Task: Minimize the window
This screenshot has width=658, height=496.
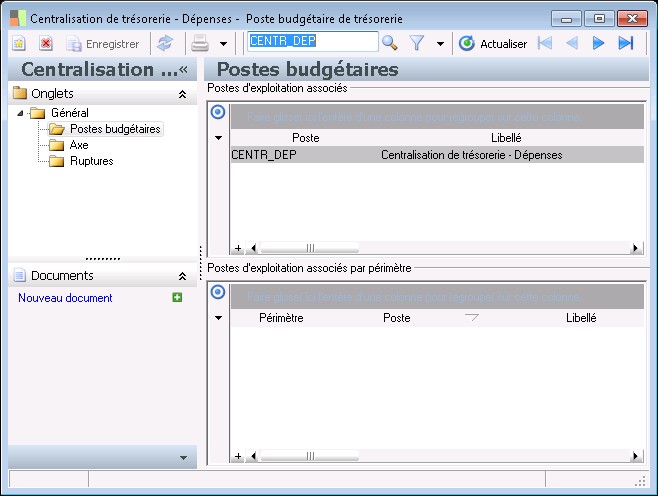Action: click(566, 19)
